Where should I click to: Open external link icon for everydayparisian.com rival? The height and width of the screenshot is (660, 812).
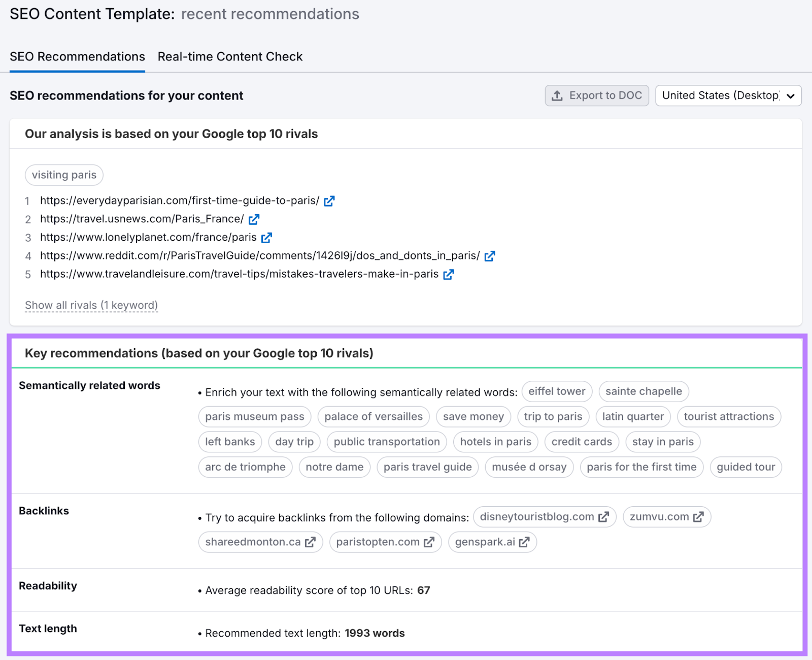329,201
